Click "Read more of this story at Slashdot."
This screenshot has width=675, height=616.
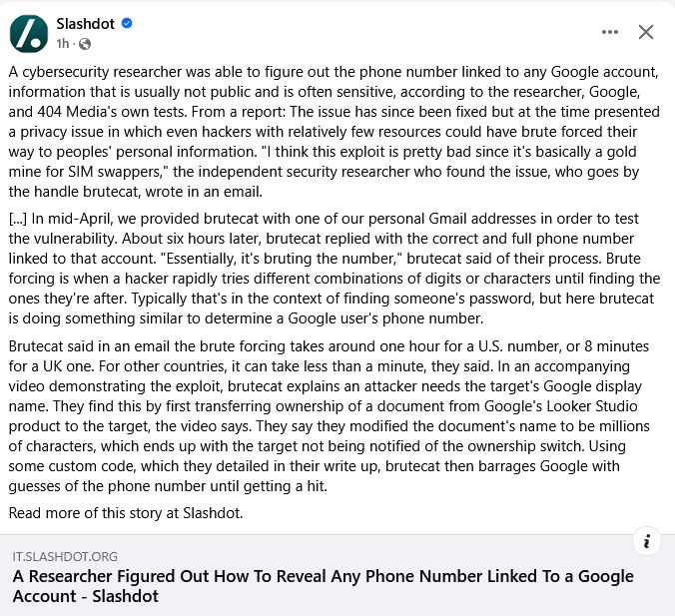(126, 513)
